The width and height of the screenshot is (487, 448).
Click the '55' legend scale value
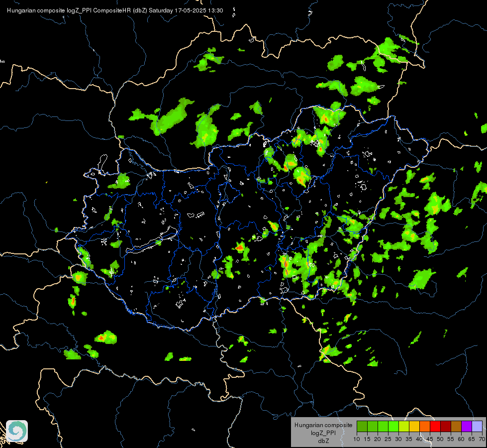coord(451,440)
